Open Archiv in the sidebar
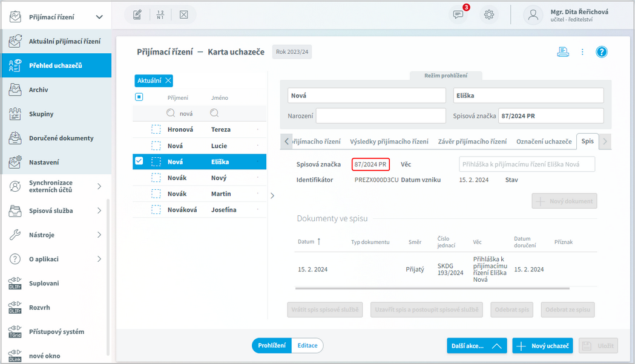 [39, 89]
